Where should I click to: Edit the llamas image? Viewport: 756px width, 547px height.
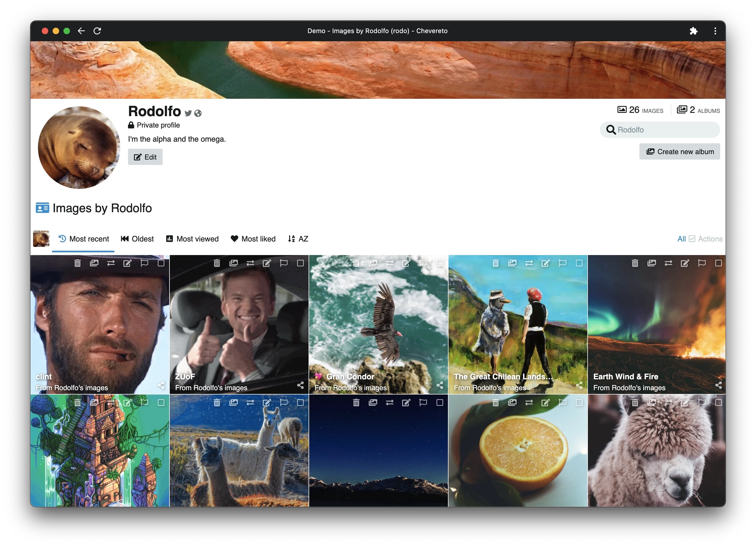(x=267, y=403)
